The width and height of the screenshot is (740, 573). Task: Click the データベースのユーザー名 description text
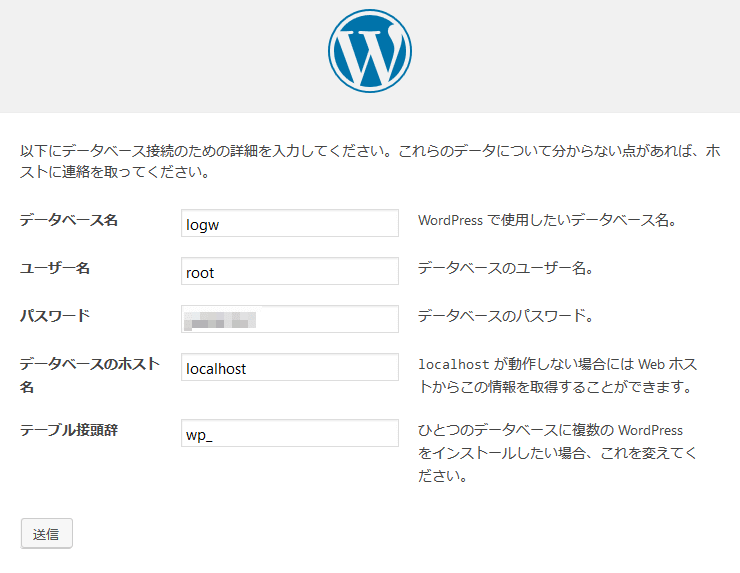(x=507, y=268)
